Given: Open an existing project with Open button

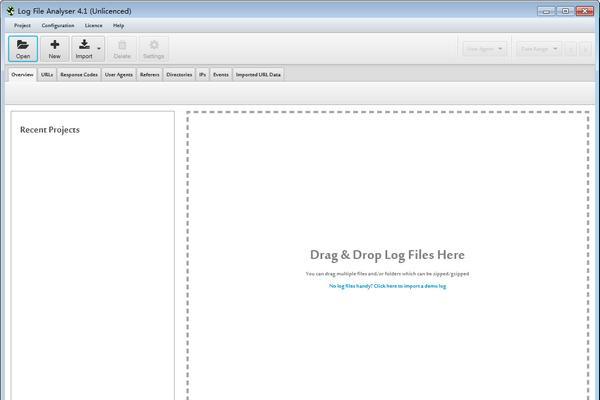Looking at the screenshot, I should click(x=23, y=49).
